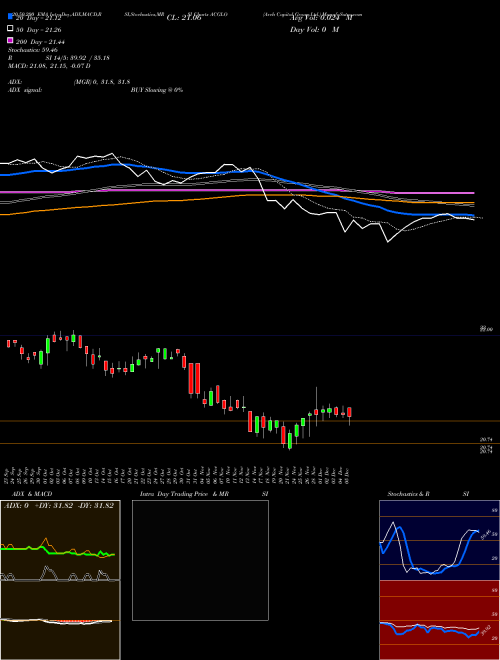Click the 'ADX signal:' label
The height and width of the screenshot is (660, 500).
coord(25,90)
